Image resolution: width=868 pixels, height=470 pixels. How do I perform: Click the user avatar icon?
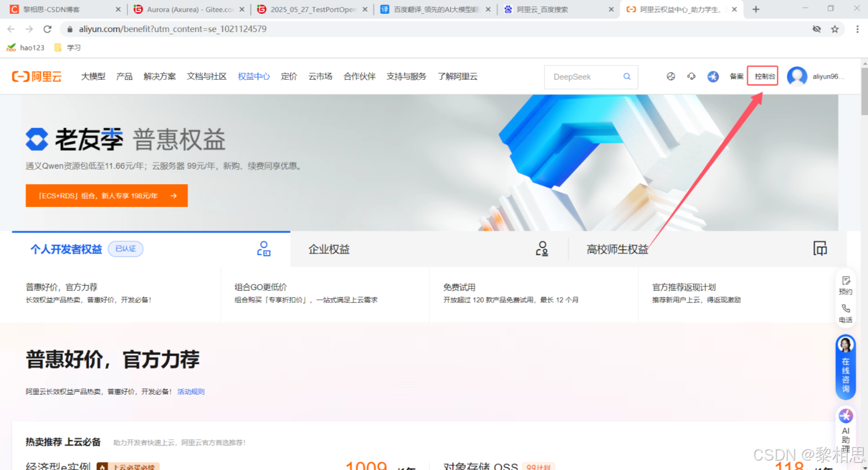coord(797,76)
